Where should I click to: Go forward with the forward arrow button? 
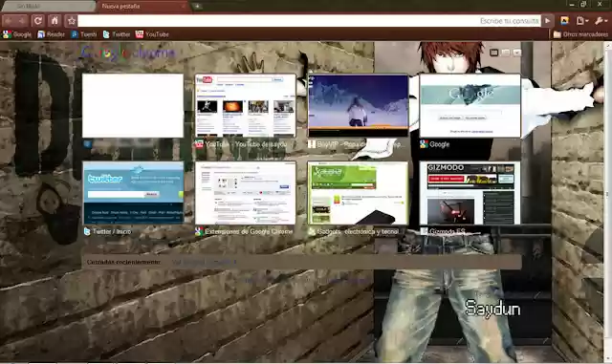pos(21,21)
